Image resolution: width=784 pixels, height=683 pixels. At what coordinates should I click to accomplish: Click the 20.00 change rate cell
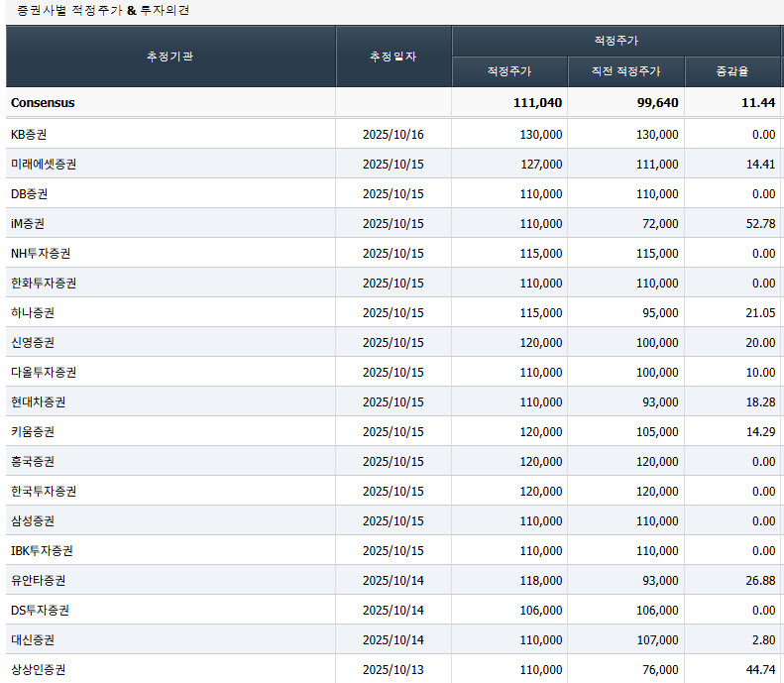coord(760,343)
